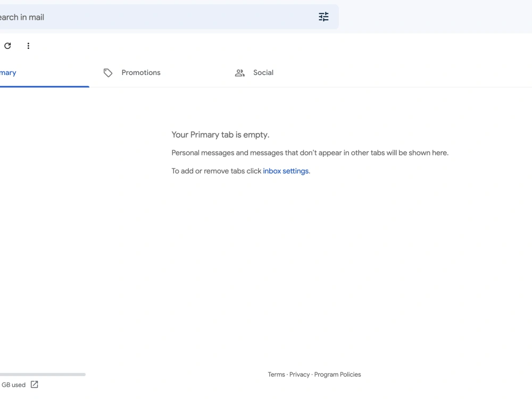Refresh the inbox with the reload icon
Screen dimensions: 532x399
[7, 46]
